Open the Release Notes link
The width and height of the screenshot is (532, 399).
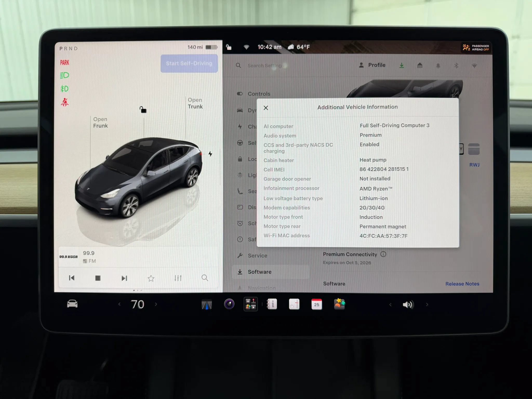[x=462, y=284]
